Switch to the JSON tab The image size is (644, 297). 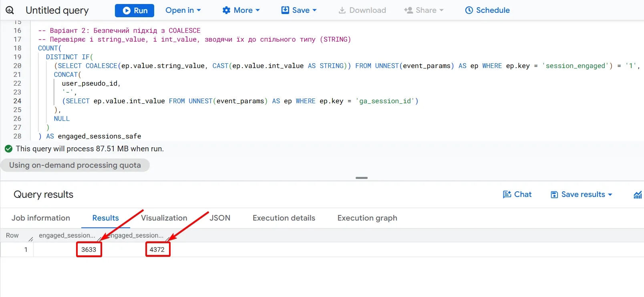[220, 218]
